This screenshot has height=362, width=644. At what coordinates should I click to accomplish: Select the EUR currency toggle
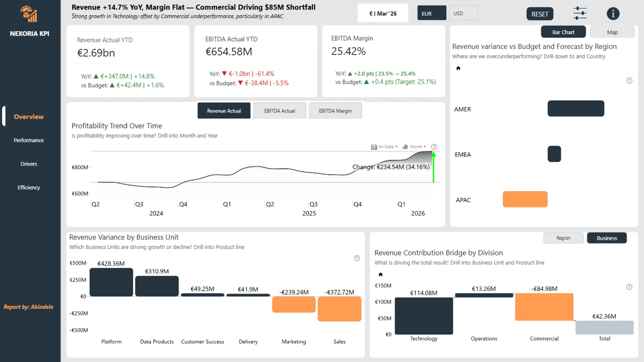click(431, 13)
